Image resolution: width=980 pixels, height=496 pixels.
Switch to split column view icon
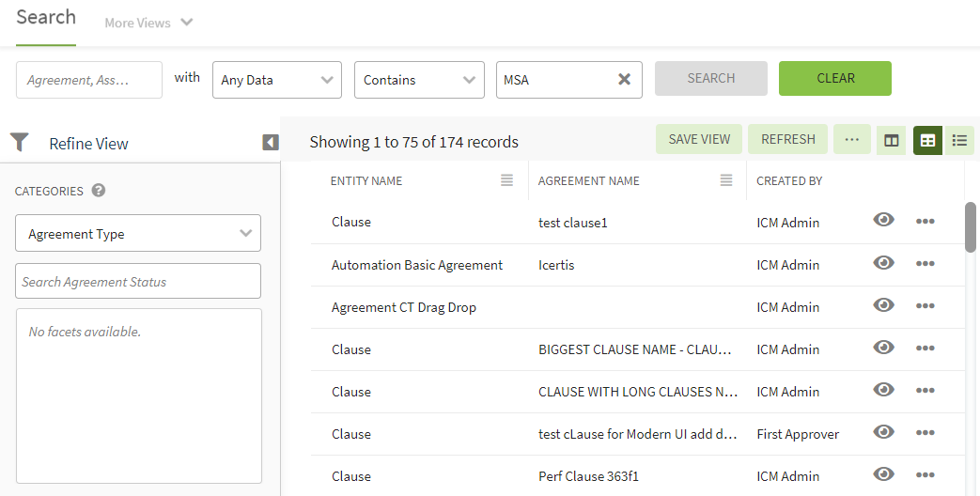[x=891, y=140]
